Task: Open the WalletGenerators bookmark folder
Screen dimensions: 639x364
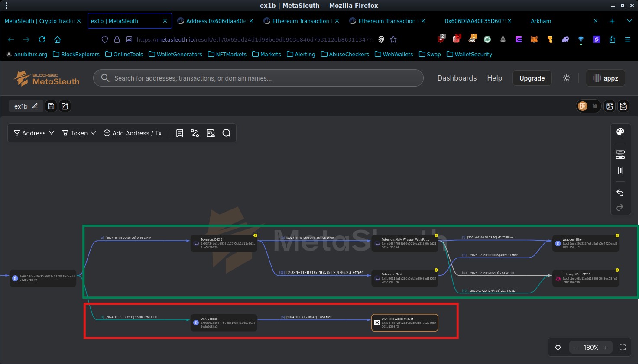Action: click(x=175, y=54)
